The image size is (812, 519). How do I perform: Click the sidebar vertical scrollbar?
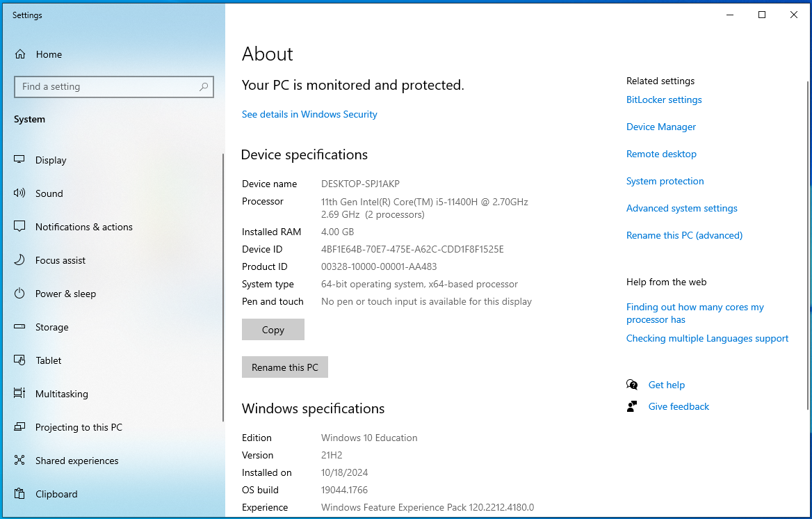pyautogui.click(x=223, y=288)
